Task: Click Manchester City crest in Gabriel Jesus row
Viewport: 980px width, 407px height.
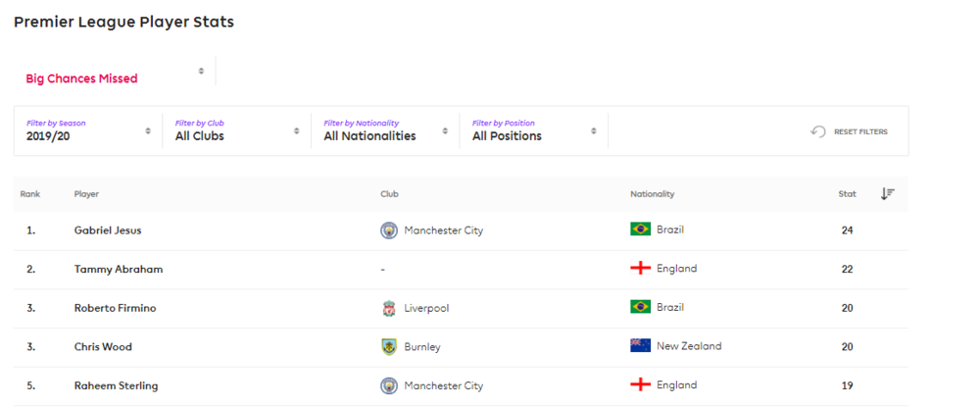Action: (x=389, y=230)
